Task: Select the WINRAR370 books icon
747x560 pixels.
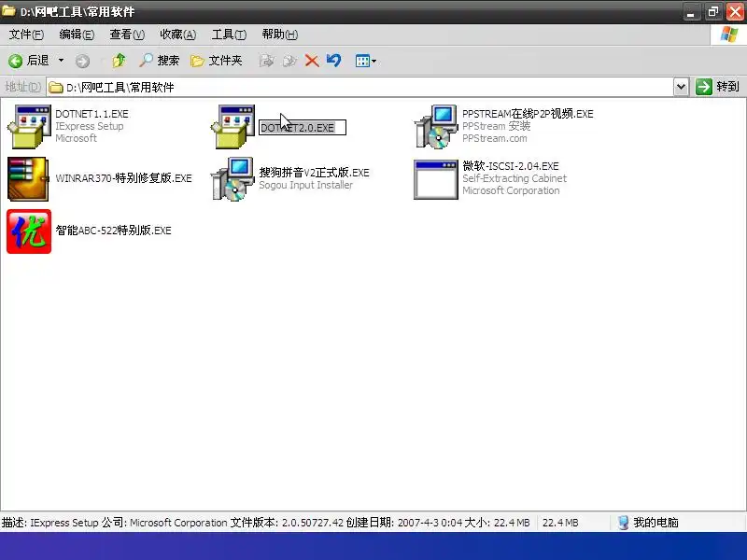Action: [x=28, y=179]
